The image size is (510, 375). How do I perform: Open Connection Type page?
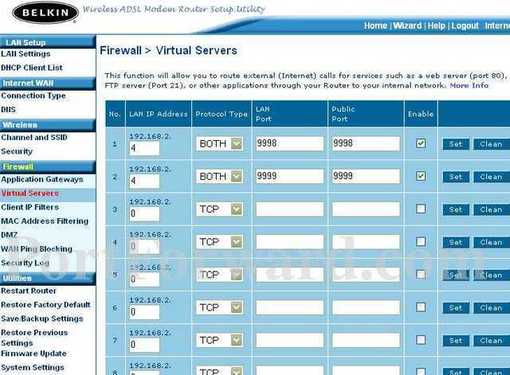point(33,96)
